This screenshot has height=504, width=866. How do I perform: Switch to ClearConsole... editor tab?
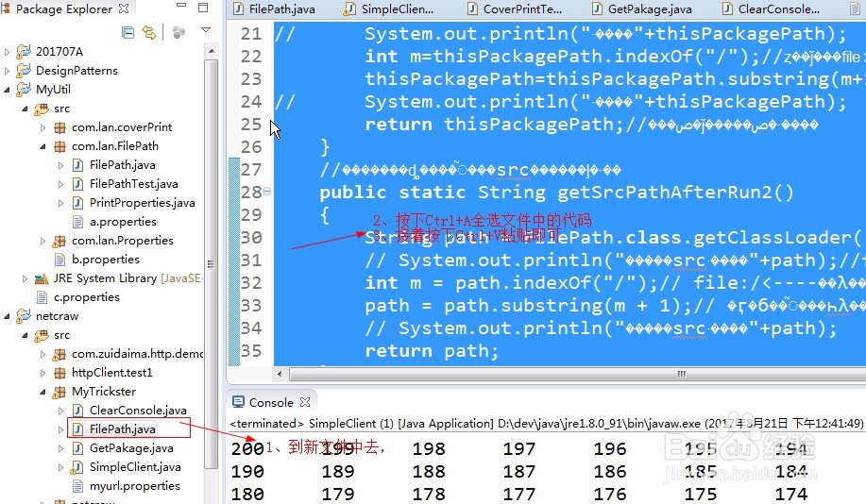(x=772, y=8)
